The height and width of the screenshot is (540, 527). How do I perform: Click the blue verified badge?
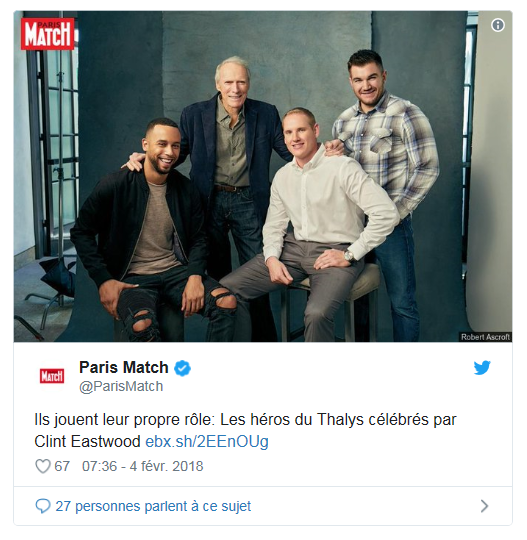click(x=182, y=368)
